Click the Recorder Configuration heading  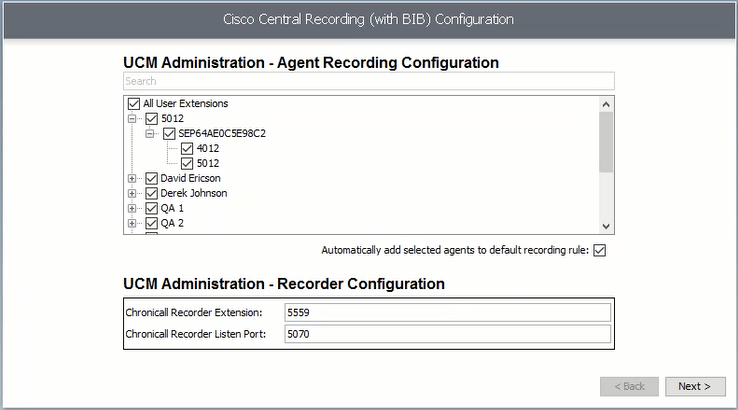[x=284, y=284]
